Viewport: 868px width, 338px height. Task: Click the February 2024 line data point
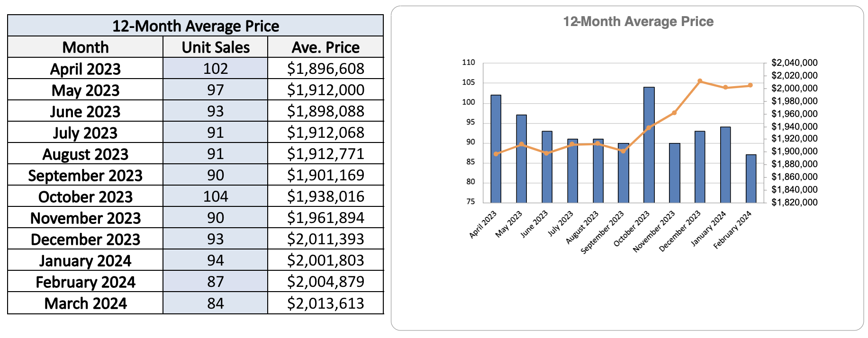pos(750,85)
